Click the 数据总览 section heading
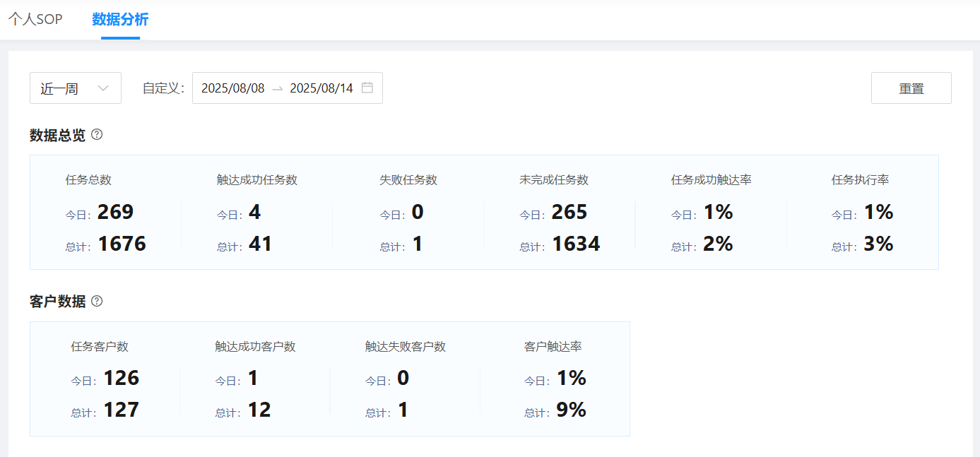 57,135
